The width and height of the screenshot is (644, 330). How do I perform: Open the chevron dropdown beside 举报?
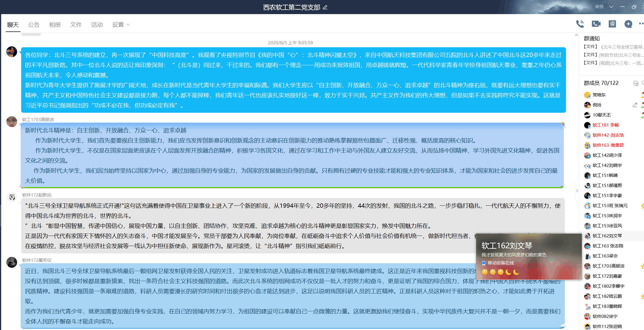tap(611, 6)
